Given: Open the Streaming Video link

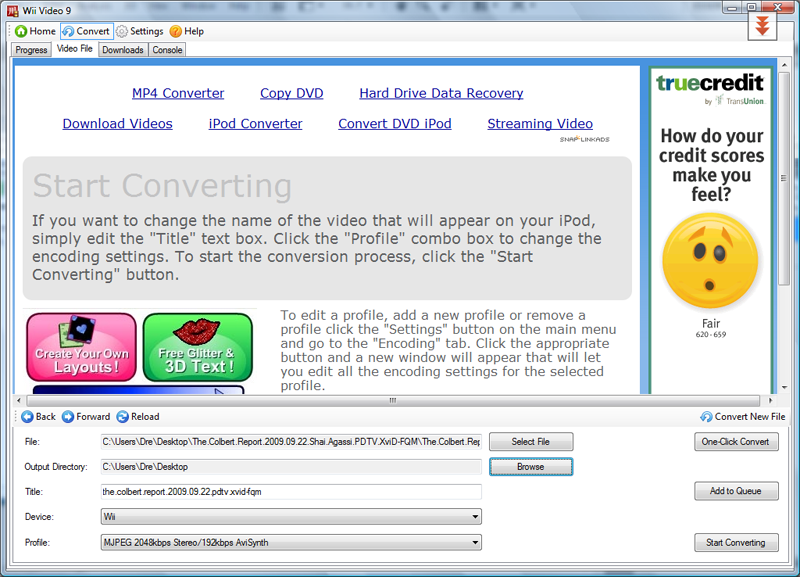Looking at the screenshot, I should [540, 123].
